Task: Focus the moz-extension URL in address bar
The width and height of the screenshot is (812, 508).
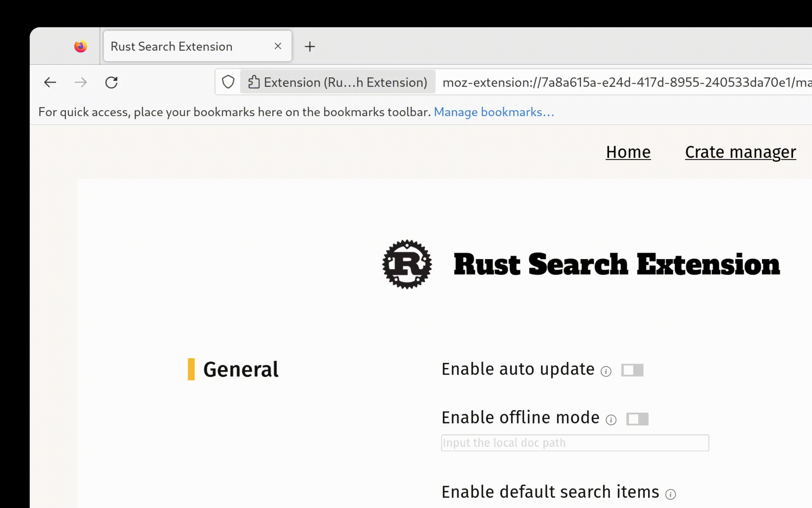Action: 627,82
